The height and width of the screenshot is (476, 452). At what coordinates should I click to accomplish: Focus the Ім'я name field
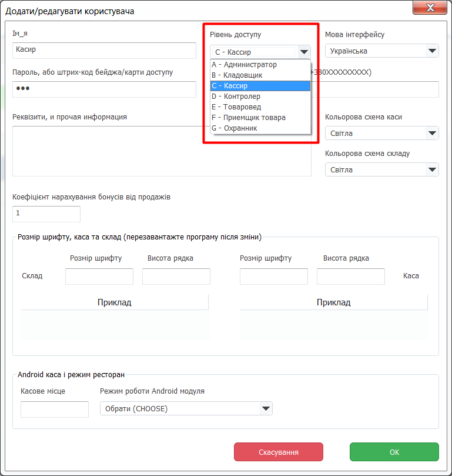[x=104, y=51]
